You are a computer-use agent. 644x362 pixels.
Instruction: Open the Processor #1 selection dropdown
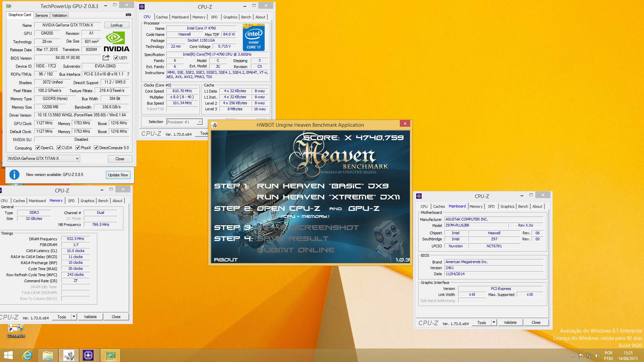(184, 122)
